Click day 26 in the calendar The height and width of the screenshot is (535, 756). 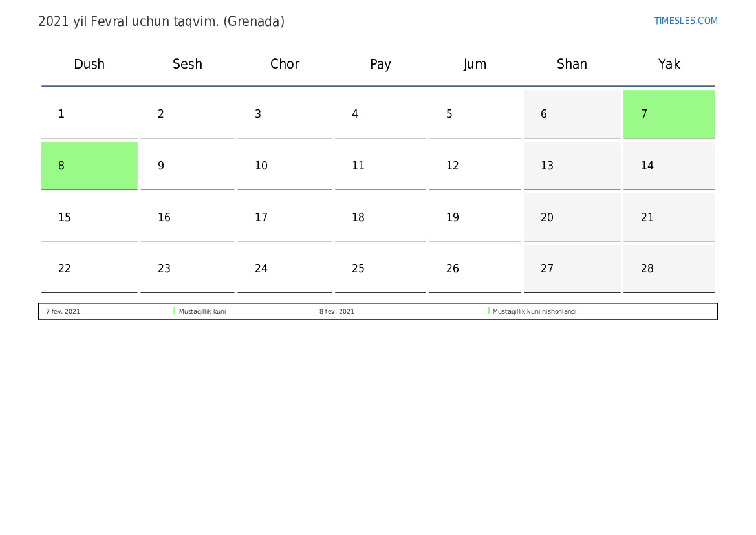[475, 268]
